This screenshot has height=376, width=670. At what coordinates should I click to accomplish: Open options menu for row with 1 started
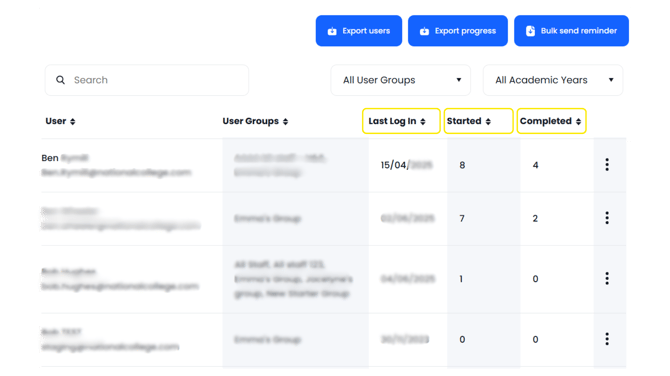(607, 279)
